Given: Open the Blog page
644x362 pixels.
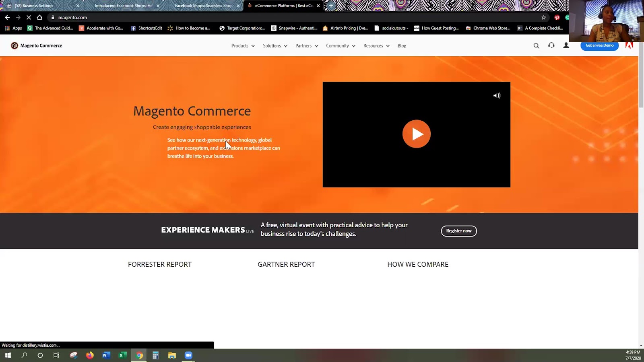Looking at the screenshot, I should [x=402, y=46].
